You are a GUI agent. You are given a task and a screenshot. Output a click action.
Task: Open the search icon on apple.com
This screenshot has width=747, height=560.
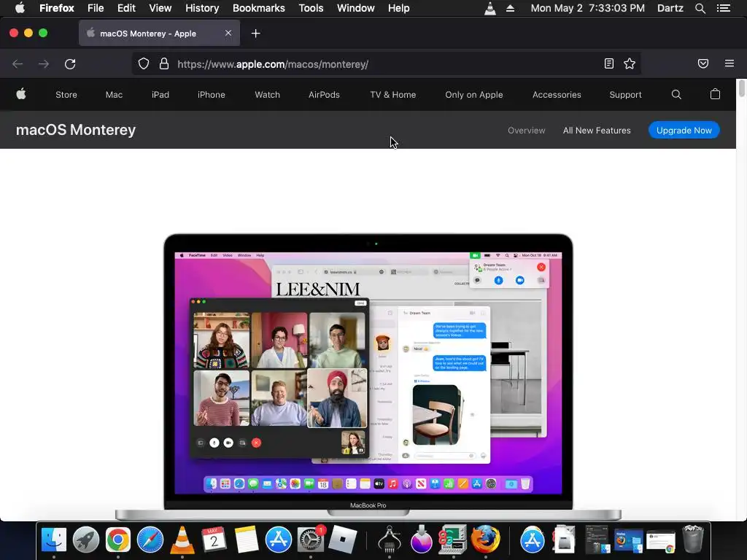point(676,94)
